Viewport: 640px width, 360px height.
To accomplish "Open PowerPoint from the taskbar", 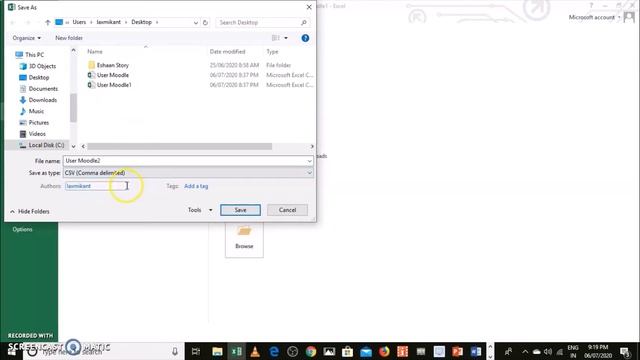I will (x=458, y=351).
